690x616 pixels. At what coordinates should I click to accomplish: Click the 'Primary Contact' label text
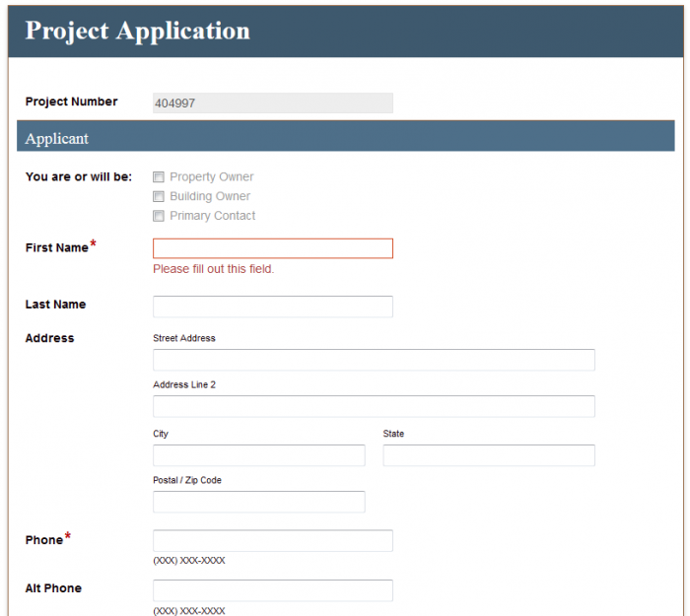[213, 216]
